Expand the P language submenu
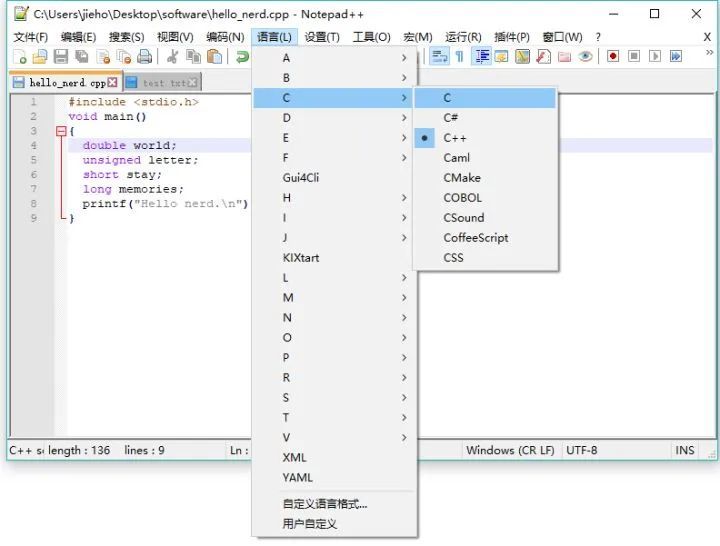 click(334, 358)
